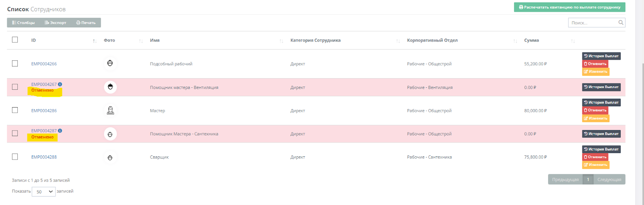
Task: Open employee link EMP0004286
Action: point(44,110)
